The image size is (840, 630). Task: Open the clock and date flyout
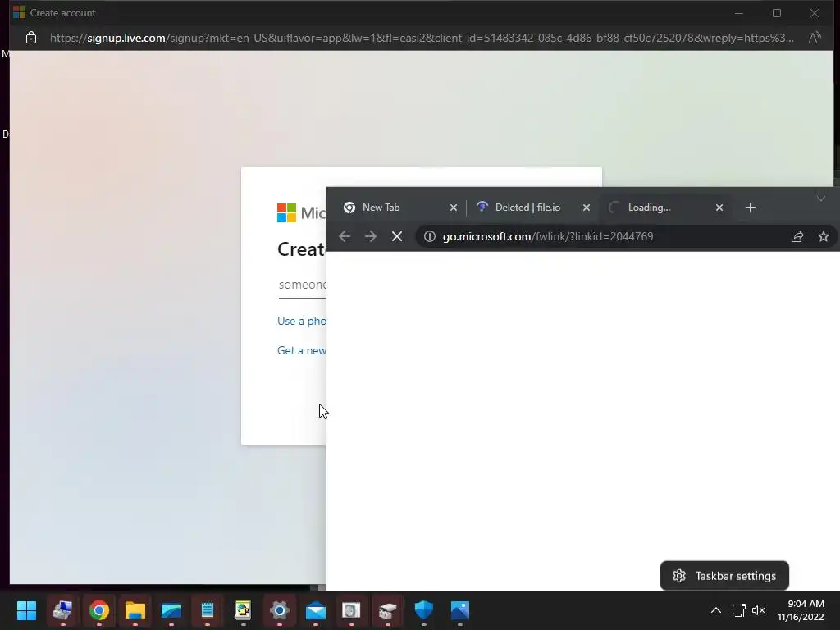(x=801, y=610)
